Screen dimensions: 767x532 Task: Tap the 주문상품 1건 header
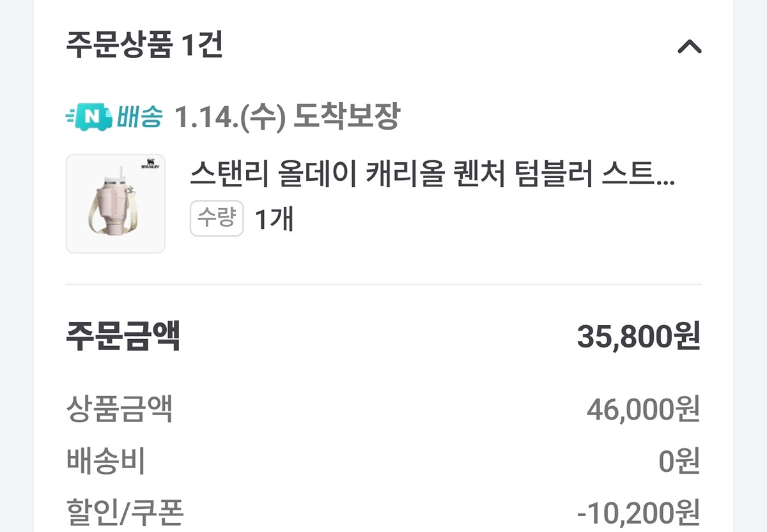click(x=144, y=46)
